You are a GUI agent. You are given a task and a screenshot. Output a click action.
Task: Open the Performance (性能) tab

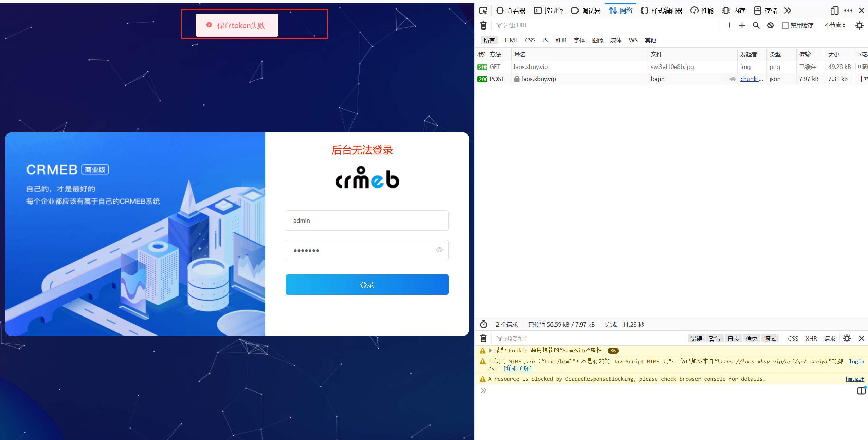click(x=702, y=11)
